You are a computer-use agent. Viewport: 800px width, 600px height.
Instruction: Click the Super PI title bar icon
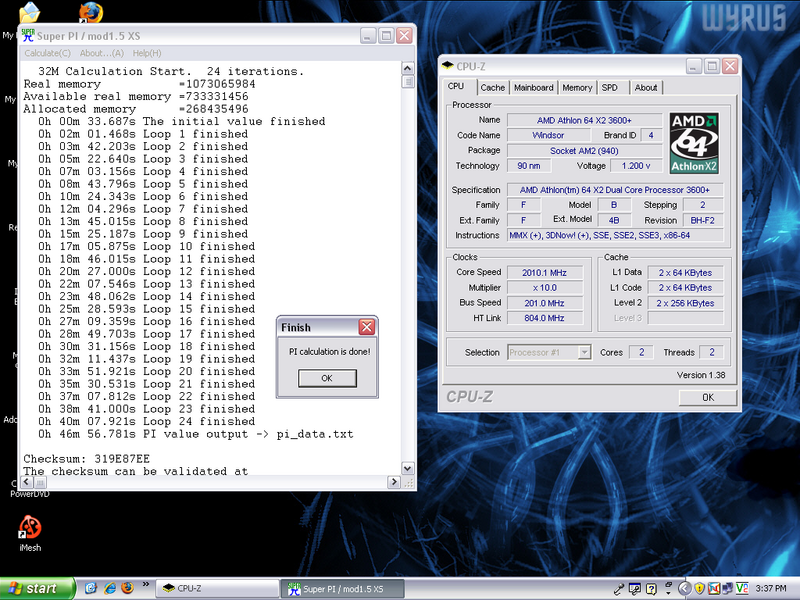pos(28,36)
